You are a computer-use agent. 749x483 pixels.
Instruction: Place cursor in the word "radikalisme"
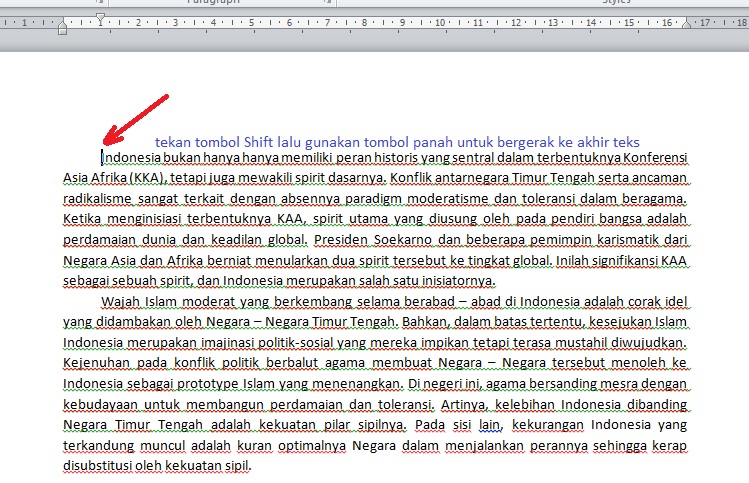97,198
